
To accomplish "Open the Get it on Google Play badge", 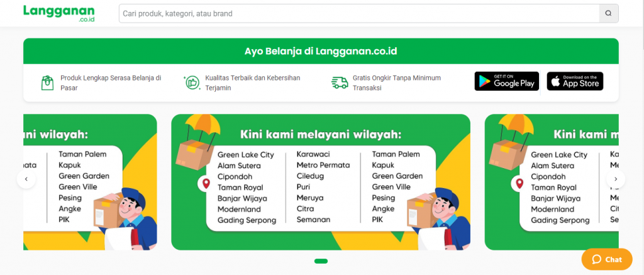I will 506,81.
